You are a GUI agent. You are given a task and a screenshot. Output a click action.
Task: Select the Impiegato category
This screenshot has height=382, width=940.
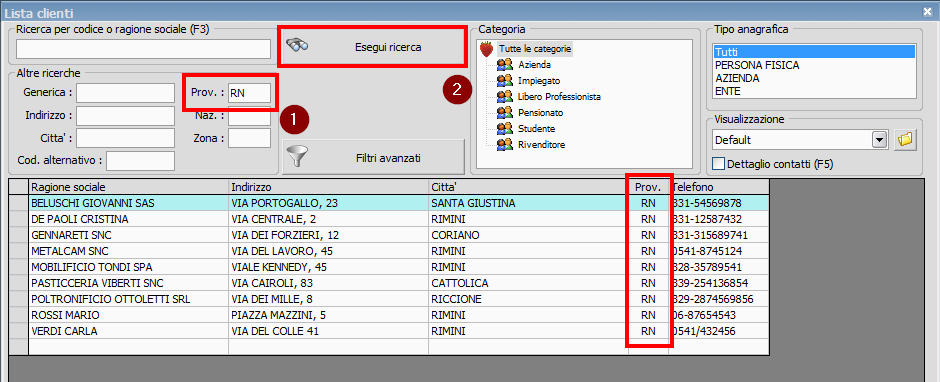[539, 80]
